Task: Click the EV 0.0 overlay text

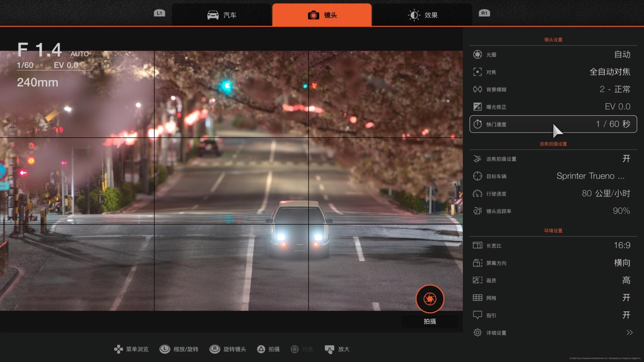Action: [x=66, y=65]
